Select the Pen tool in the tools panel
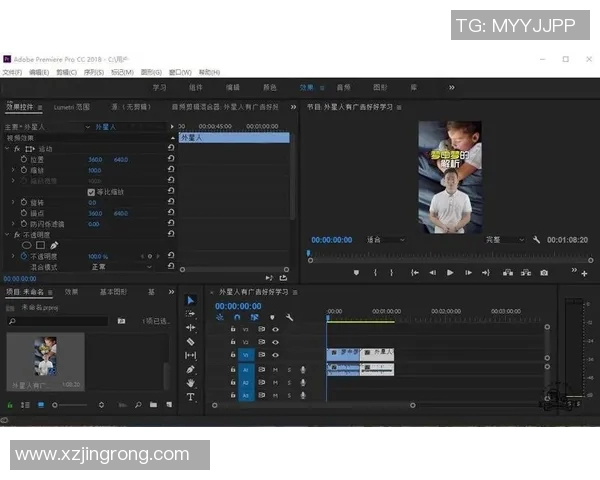Viewport: 600px width, 480px height. [x=191, y=369]
